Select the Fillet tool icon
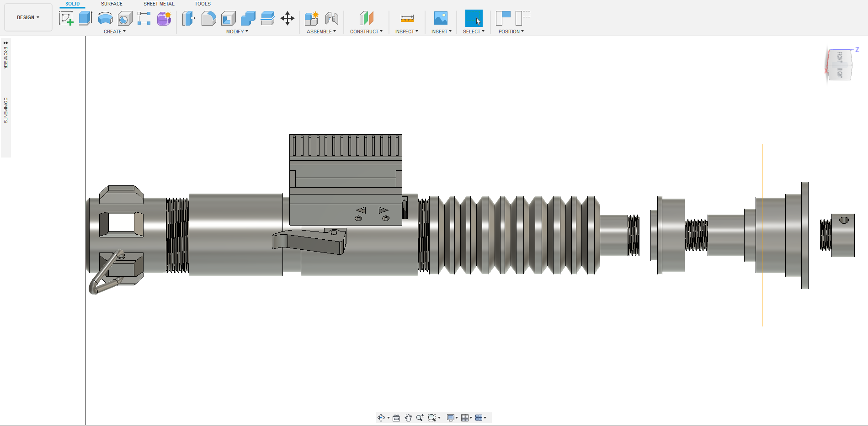The width and height of the screenshot is (868, 426). point(208,18)
